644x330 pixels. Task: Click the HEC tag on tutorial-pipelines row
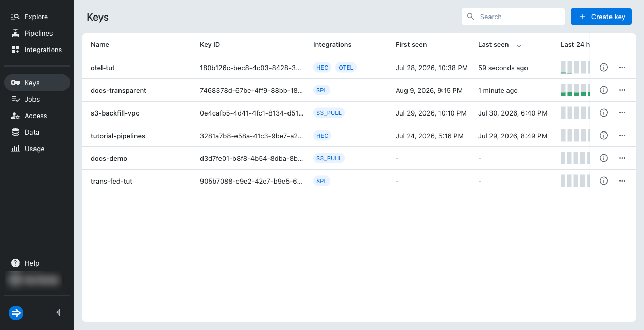323,136
